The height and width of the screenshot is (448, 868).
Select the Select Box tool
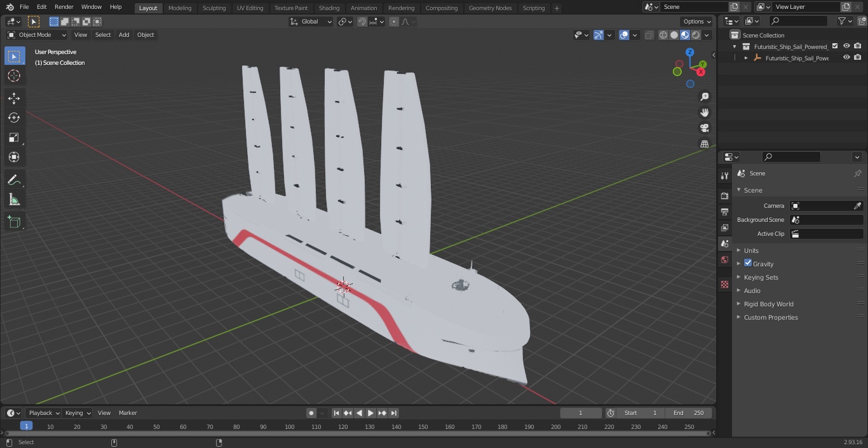[14, 57]
